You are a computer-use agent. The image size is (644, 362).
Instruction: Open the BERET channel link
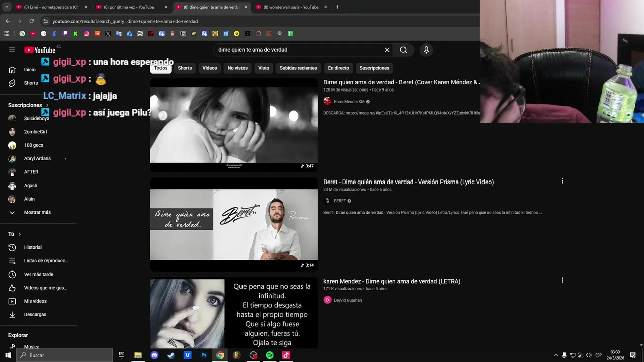340,201
